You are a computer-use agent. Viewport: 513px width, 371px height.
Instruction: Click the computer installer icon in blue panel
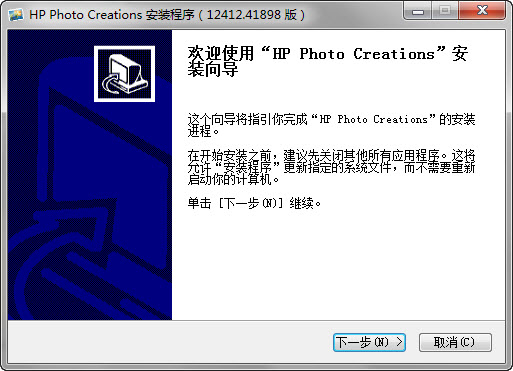click(x=124, y=74)
